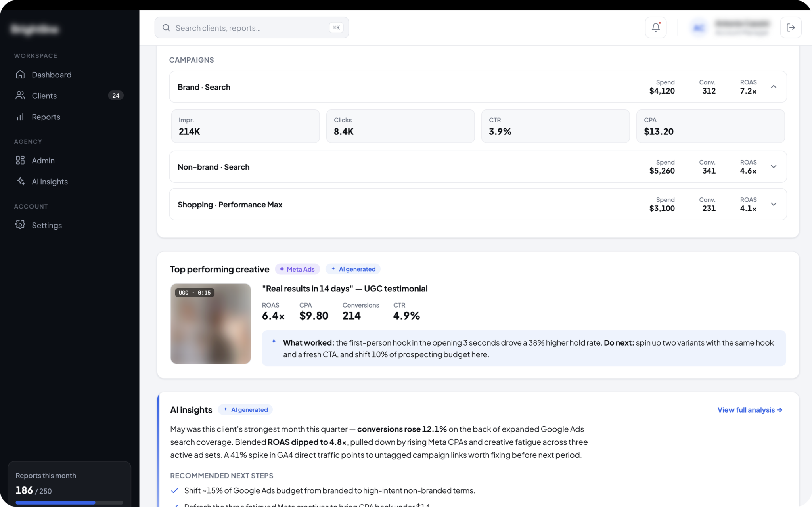Focus the Search clients, reports field
The height and width of the screenshot is (507, 812).
252,28
